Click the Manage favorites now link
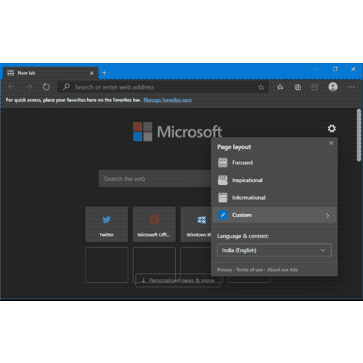Image resolution: width=363 pixels, height=363 pixels. coord(167,100)
